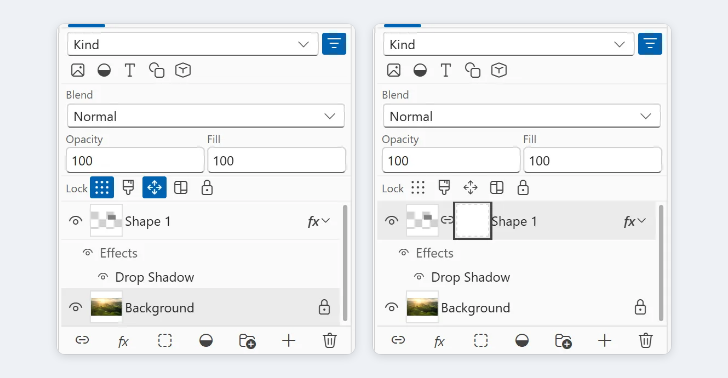Screen dimensions: 728x378
Task: Hide Effects group in right panel
Action: [403, 253]
